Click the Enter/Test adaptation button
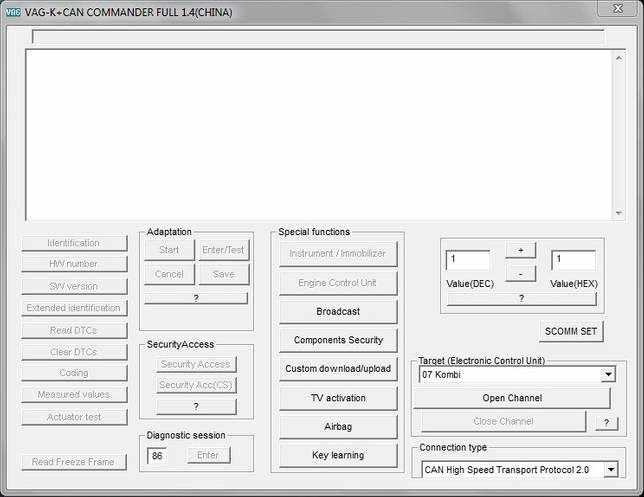 [x=224, y=250]
